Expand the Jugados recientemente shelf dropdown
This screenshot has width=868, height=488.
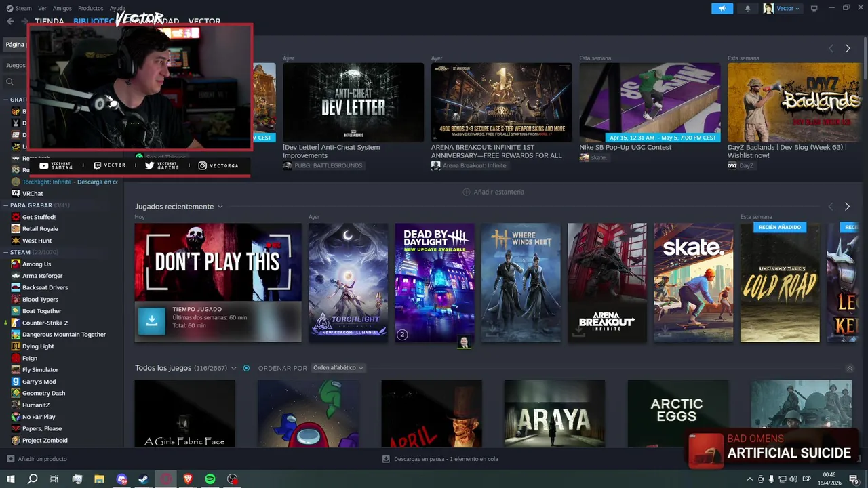220,207
